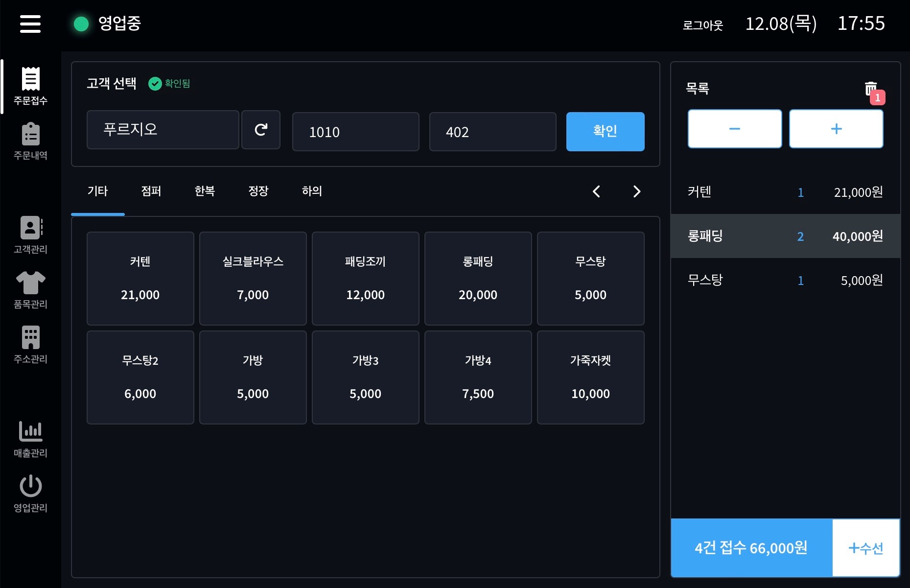Select 커텐 row in 목록 list
910x588 pixels.
click(x=786, y=192)
